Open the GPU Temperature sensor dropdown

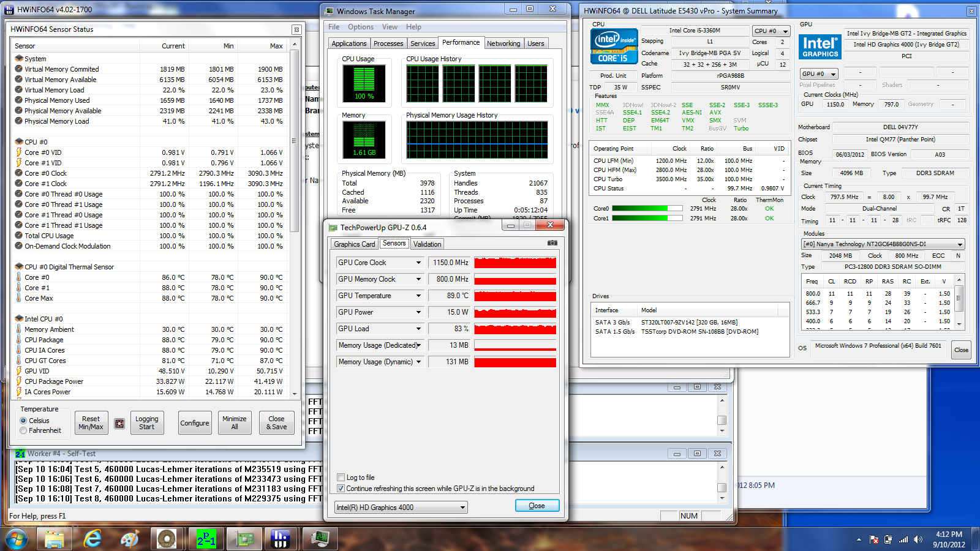click(x=419, y=296)
